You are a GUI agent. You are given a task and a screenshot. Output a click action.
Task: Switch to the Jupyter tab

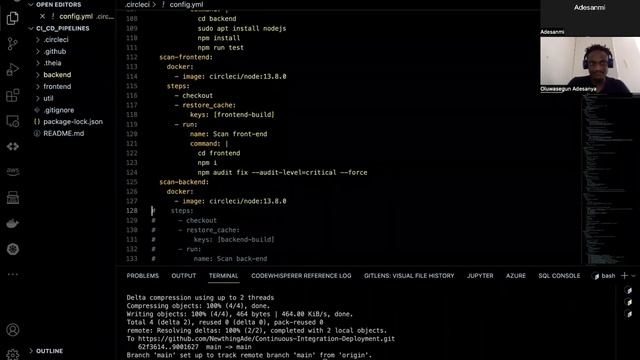[x=480, y=276]
